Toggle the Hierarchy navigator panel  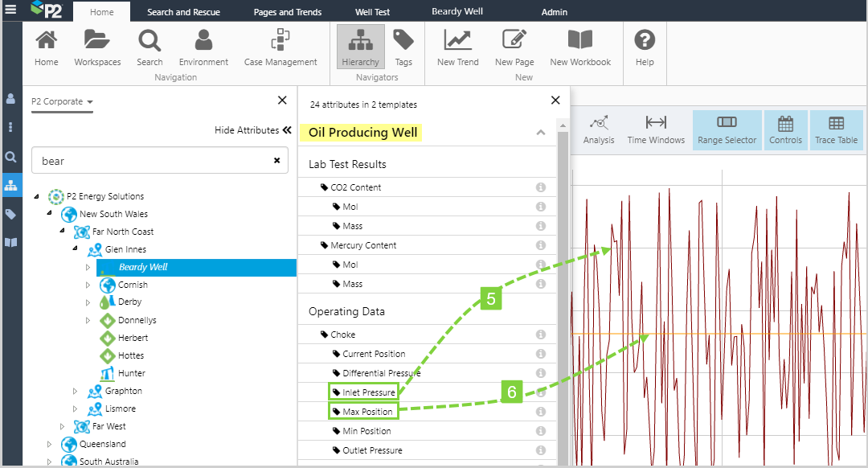360,47
